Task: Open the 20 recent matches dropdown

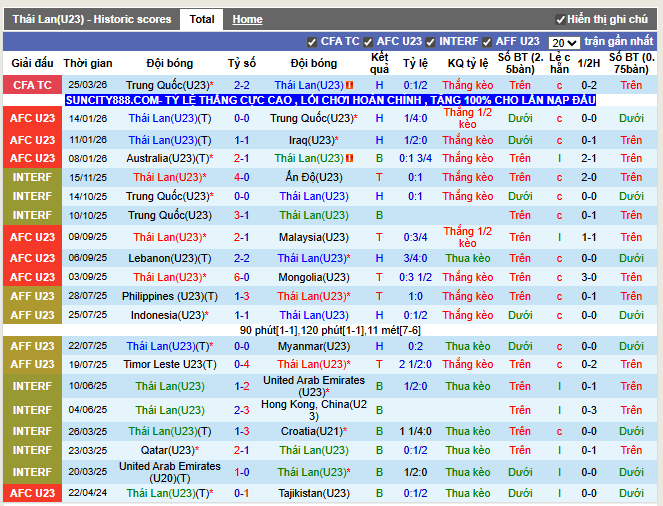Action: 564,43
